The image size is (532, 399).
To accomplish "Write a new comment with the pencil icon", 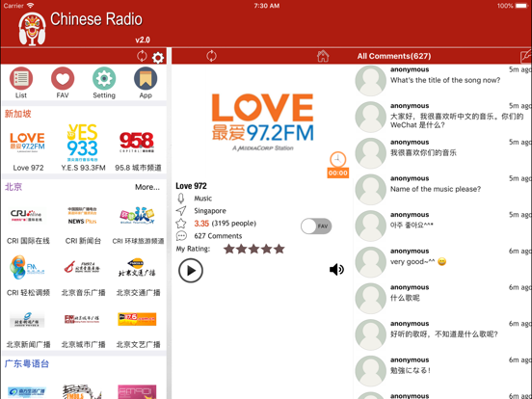I will 526,56.
